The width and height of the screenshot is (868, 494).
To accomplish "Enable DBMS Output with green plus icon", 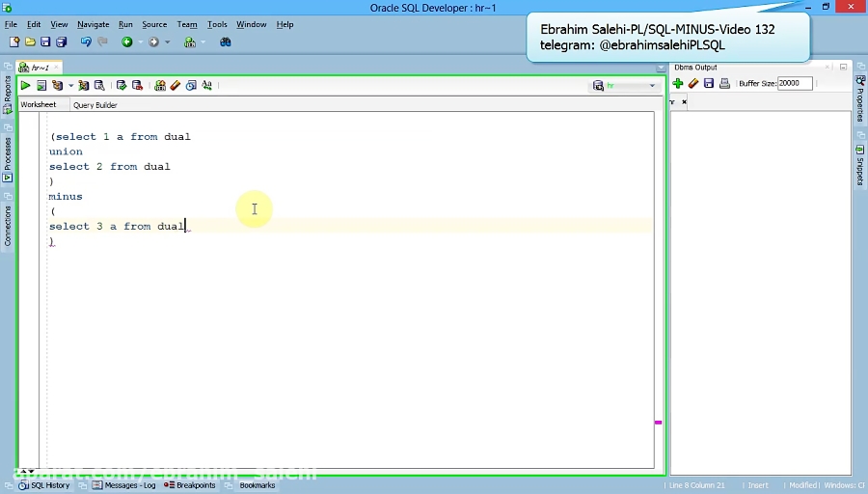I will [x=678, y=84].
